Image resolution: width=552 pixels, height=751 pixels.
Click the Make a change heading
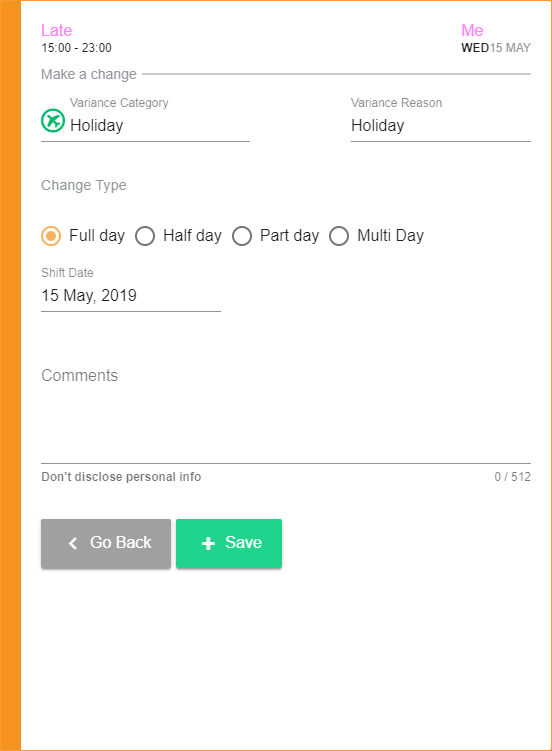[x=89, y=74]
